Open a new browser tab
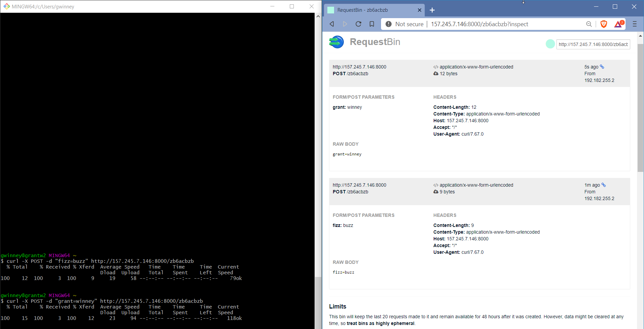 (432, 10)
